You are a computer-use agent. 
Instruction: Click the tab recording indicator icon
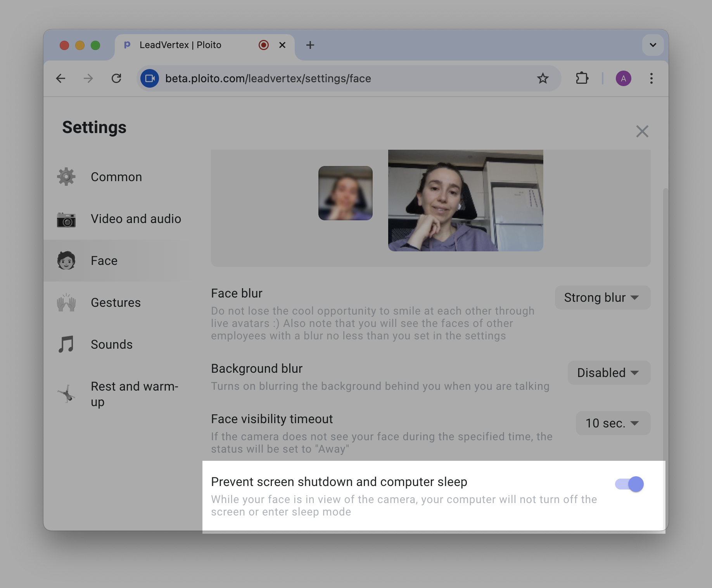coord(264,45)
